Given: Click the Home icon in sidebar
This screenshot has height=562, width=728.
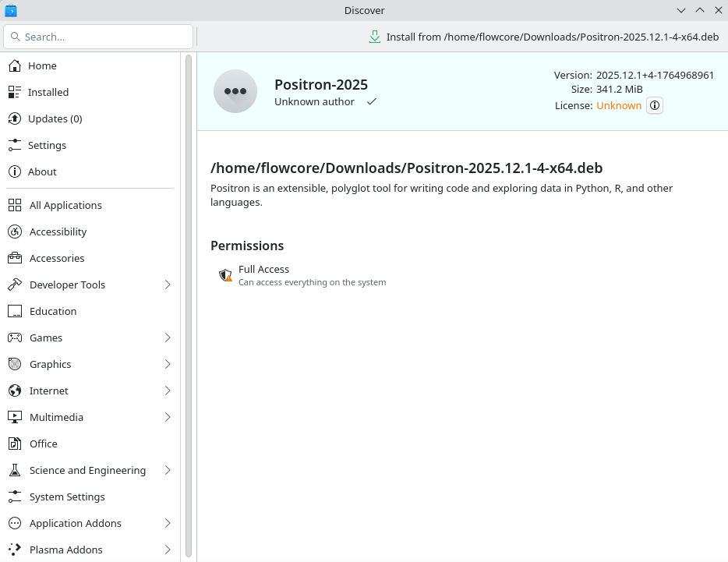Looking at the screenshot, I should pos(14,66).
